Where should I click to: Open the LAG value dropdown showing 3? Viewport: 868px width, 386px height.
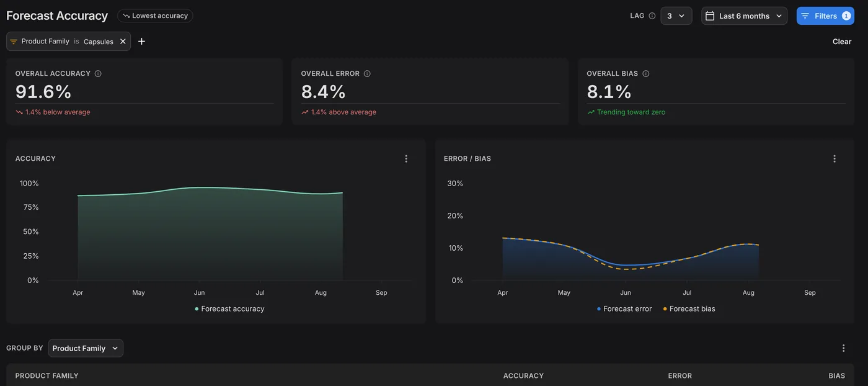[x=676, y=16]
